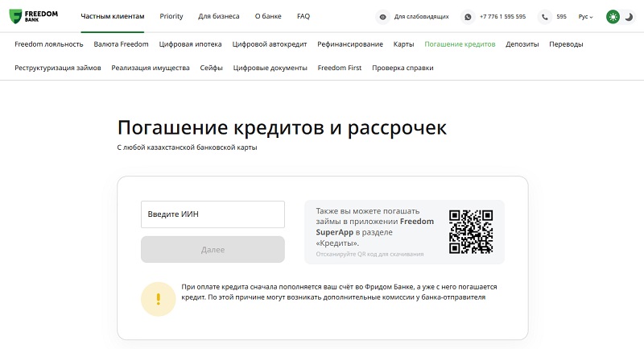Open Депозиты menu item

click(x=522, y=44)
